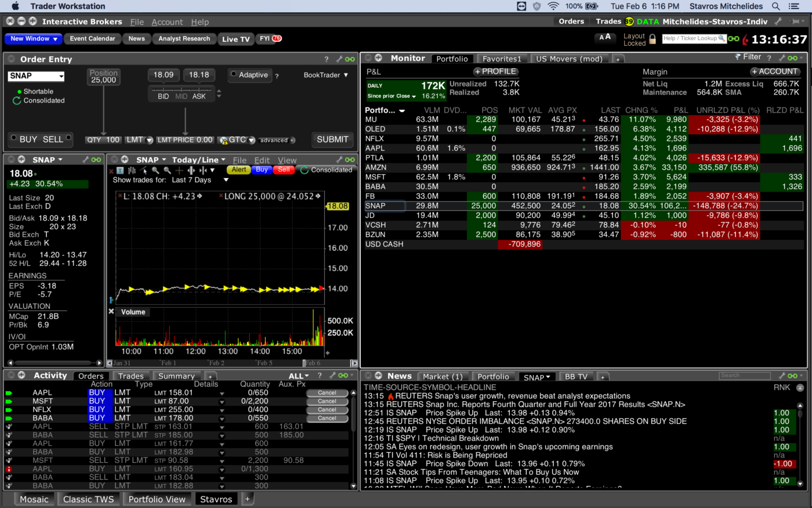Close the Volume sub-chart X

111,312
